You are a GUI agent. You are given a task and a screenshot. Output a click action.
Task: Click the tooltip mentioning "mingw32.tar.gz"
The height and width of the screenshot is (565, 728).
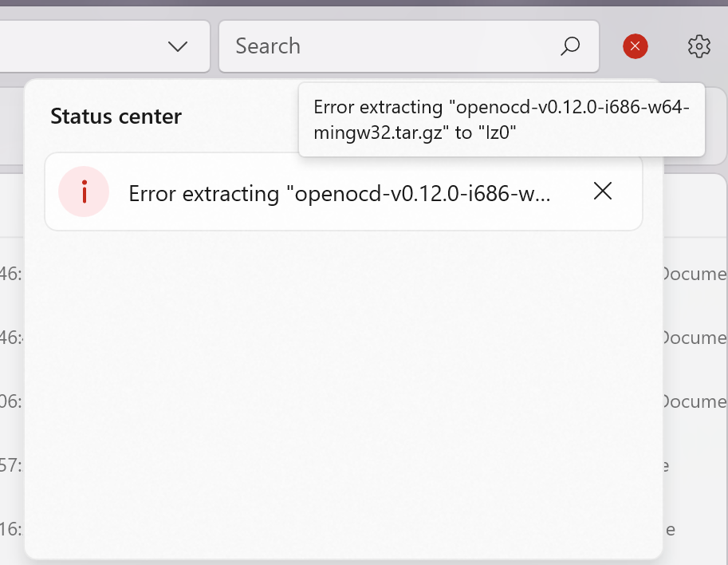[501, 120]
